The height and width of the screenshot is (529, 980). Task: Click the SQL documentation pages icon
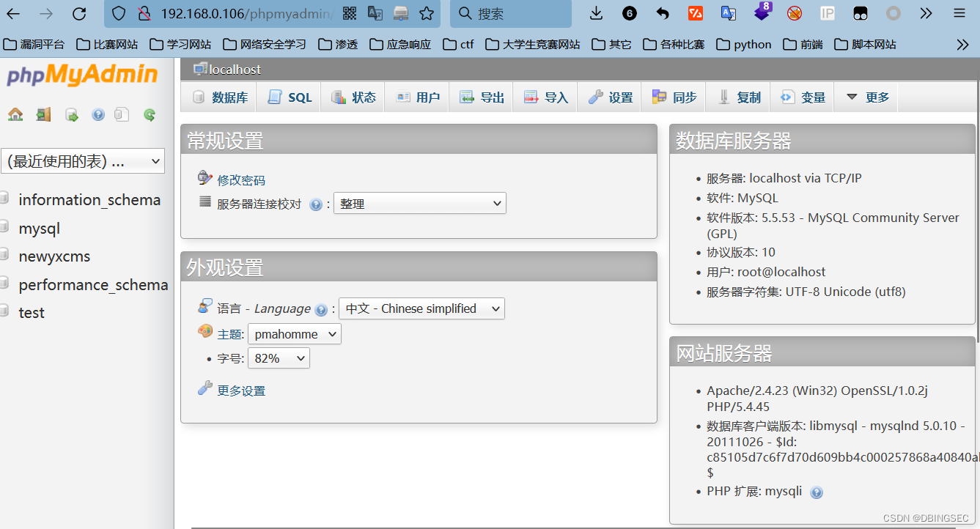pos(122,114)
